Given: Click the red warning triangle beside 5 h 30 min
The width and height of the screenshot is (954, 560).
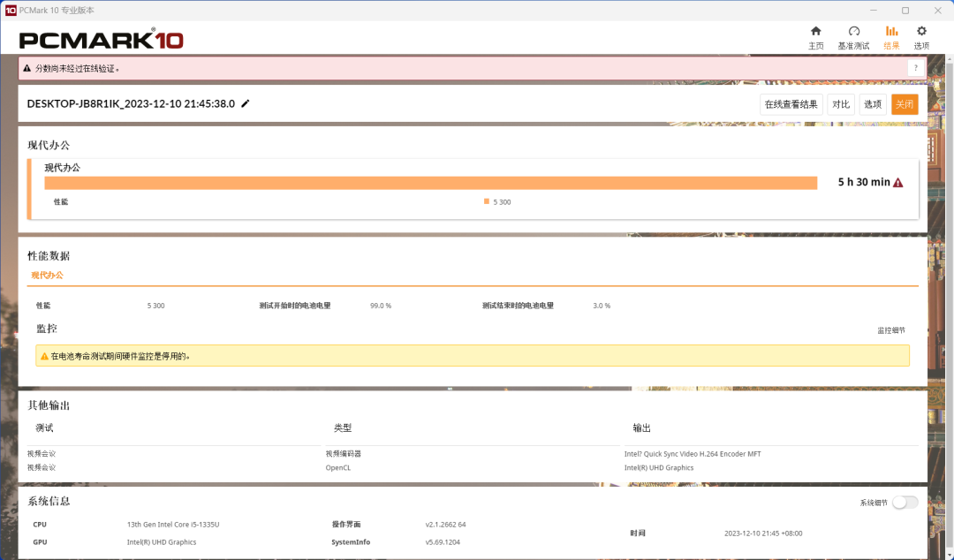Looking at the screenshot, I should point(898,183).
